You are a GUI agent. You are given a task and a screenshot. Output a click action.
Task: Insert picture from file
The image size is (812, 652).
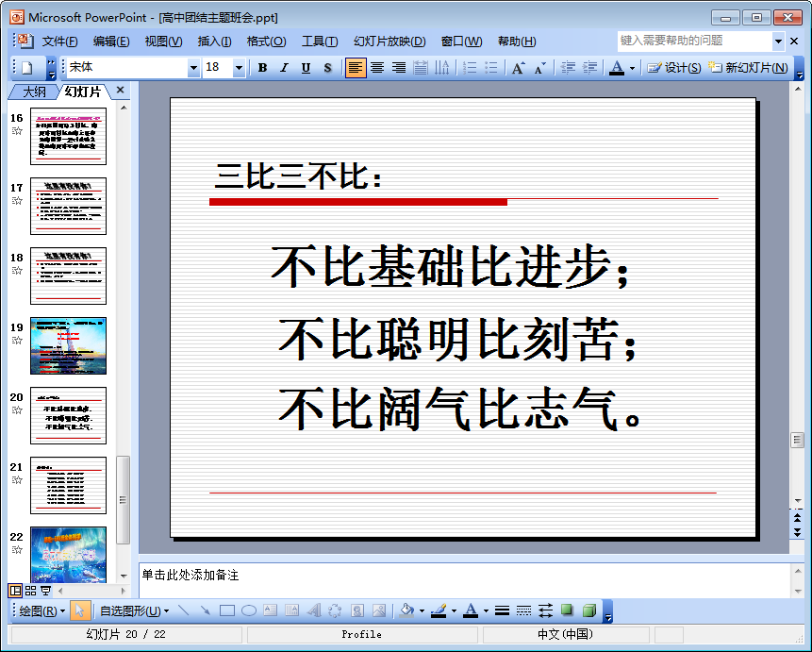coord(379,611)
